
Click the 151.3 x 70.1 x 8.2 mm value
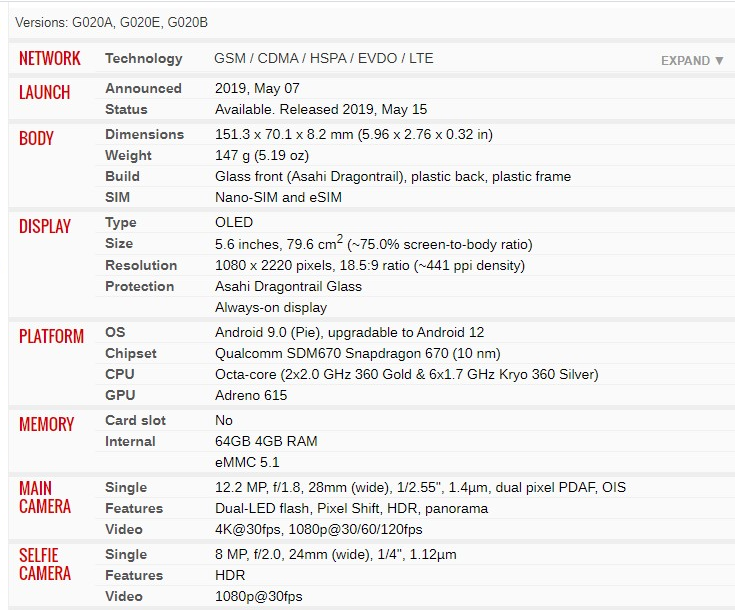pos(353,135)
